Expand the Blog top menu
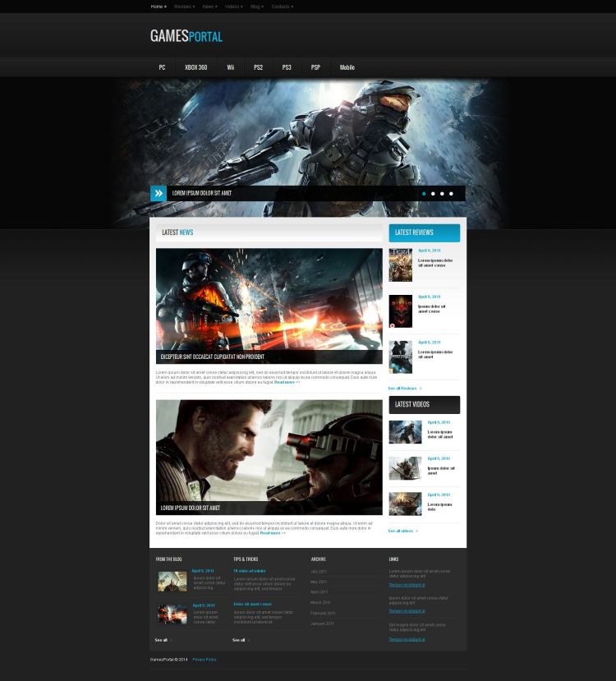 coord(257,7)
